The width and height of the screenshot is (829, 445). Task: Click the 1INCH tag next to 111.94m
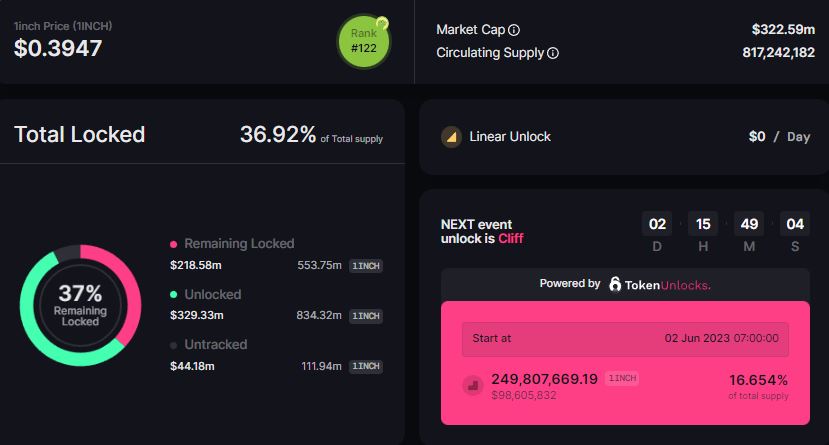coord(366,367)
